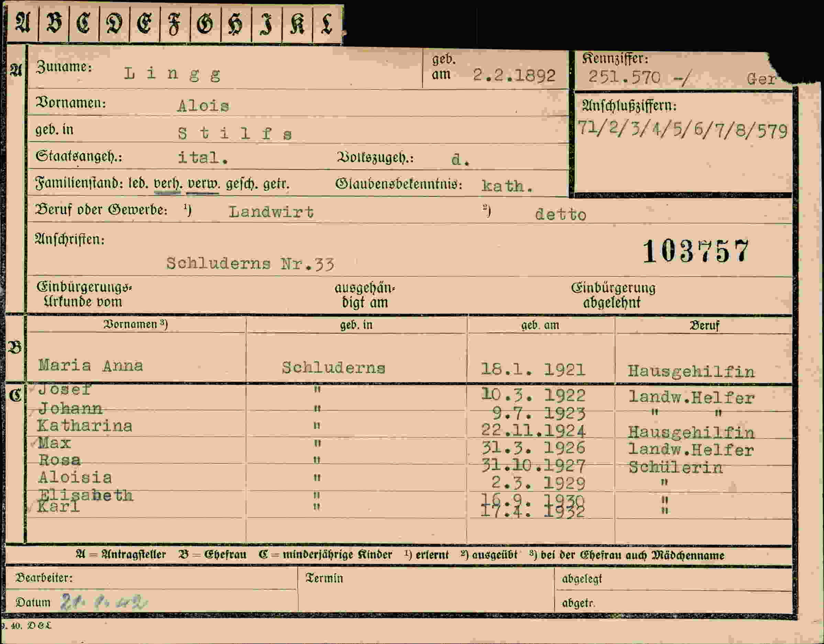Click the wife's name 'Maria Anna'
This screenshot has width=824, height=644.
click(91, 365)
